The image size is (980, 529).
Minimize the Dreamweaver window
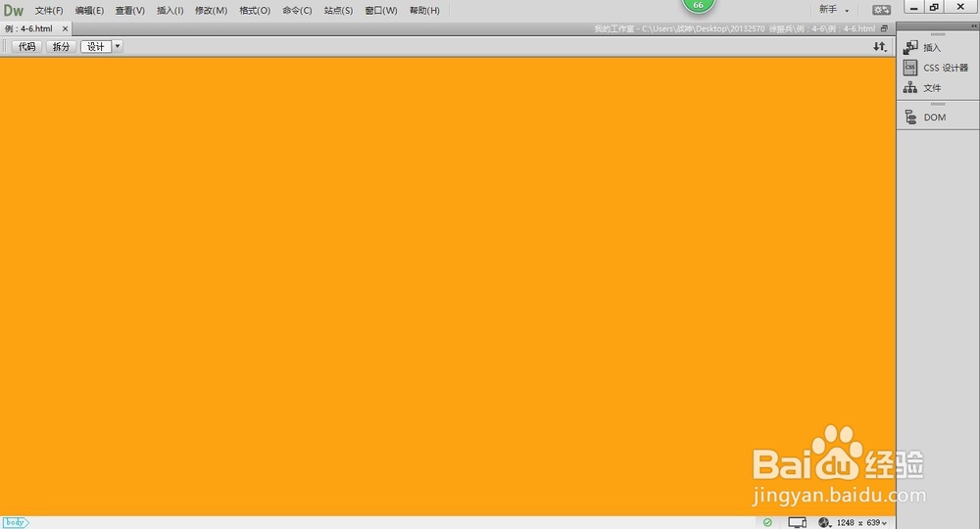click(x=913, y=7)
